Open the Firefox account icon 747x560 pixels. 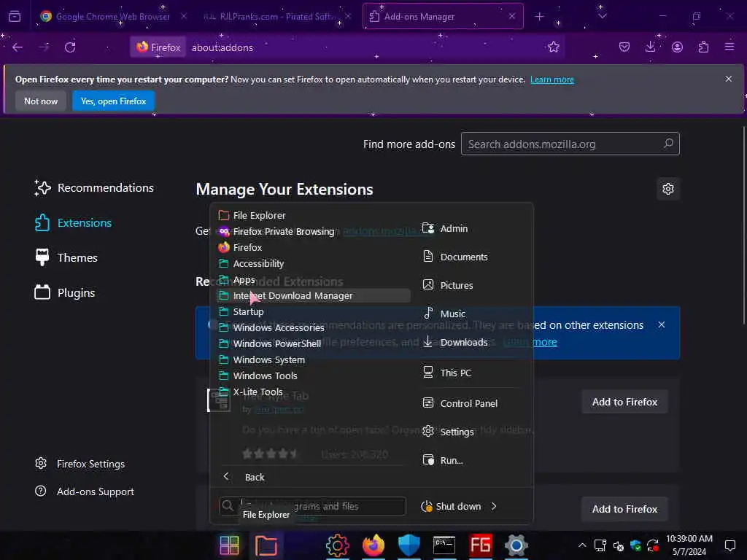677,47
